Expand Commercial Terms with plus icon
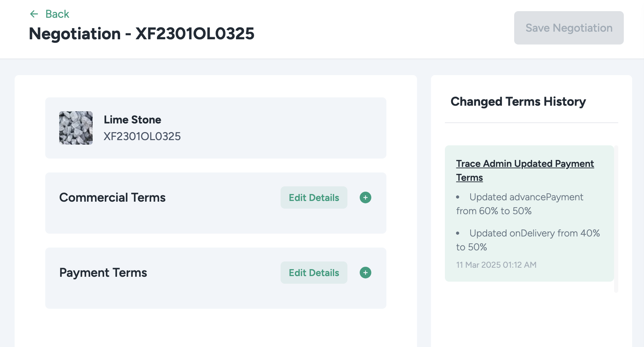This screenshot has height=347, width=644. tap(365, 197)
